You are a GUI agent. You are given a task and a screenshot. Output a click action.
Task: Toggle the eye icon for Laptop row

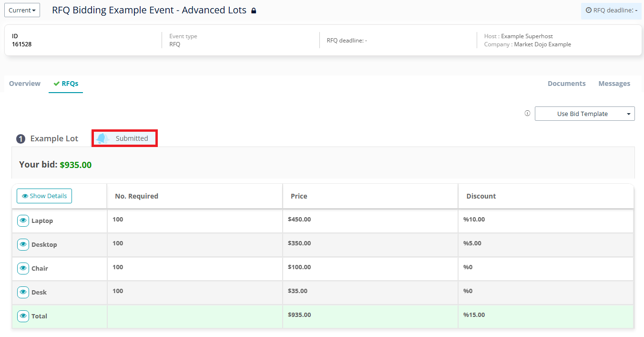(x=23, y=221)
